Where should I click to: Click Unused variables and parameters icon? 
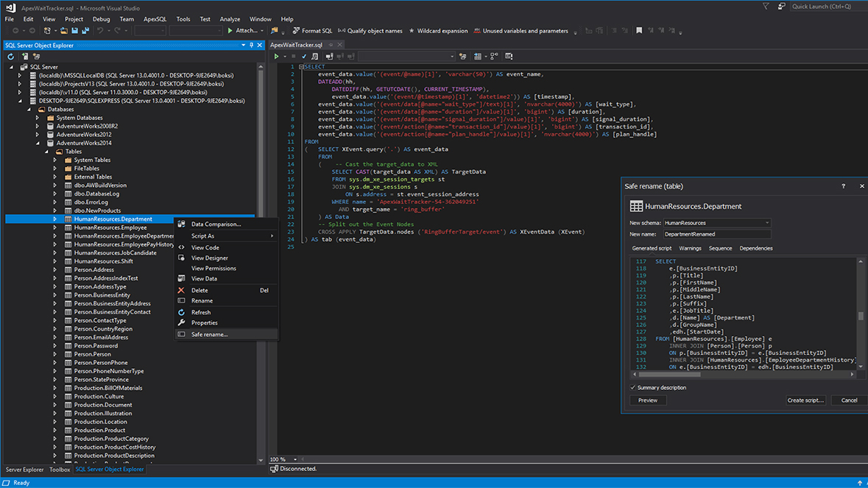tap(477, 31)
